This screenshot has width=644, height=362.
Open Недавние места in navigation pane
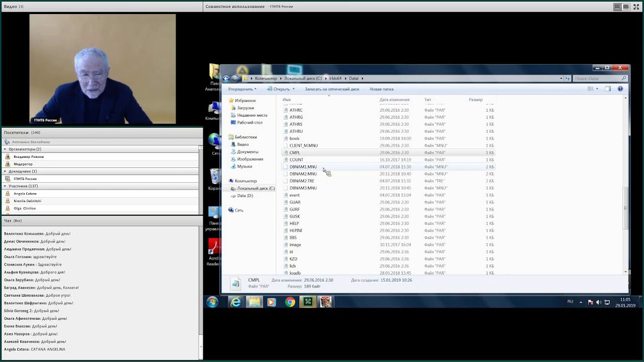tap(252, 115)
